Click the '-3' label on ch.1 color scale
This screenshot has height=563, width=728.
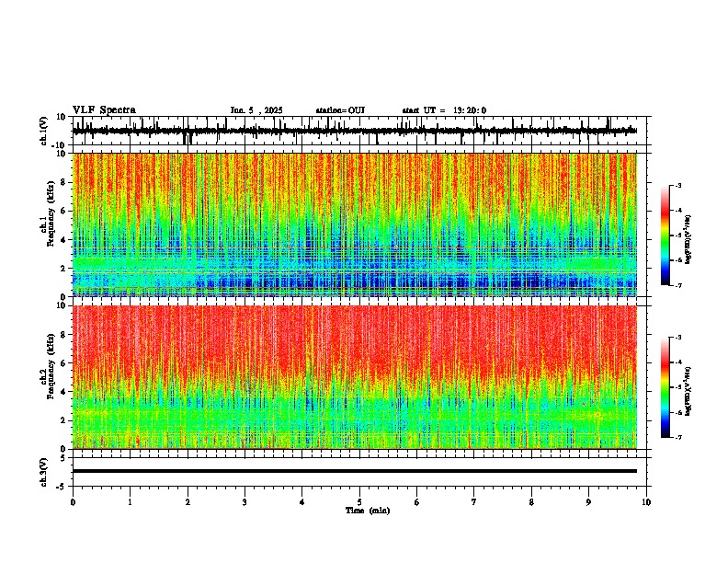pos(677,186)
